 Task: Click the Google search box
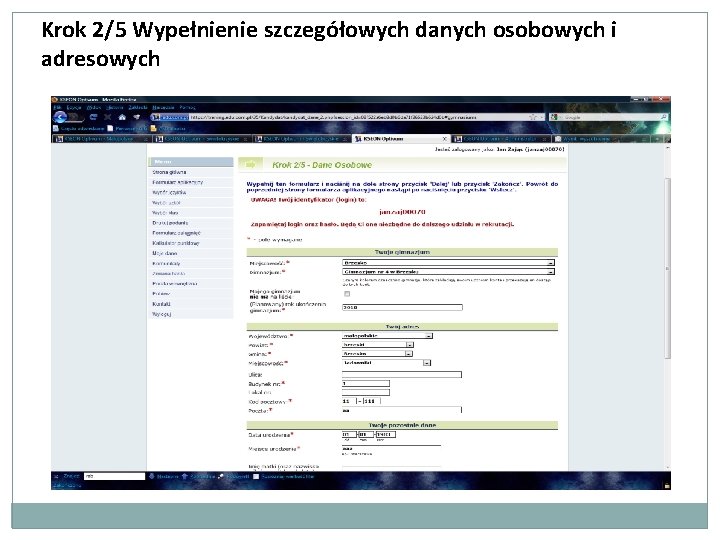(608, 117)
